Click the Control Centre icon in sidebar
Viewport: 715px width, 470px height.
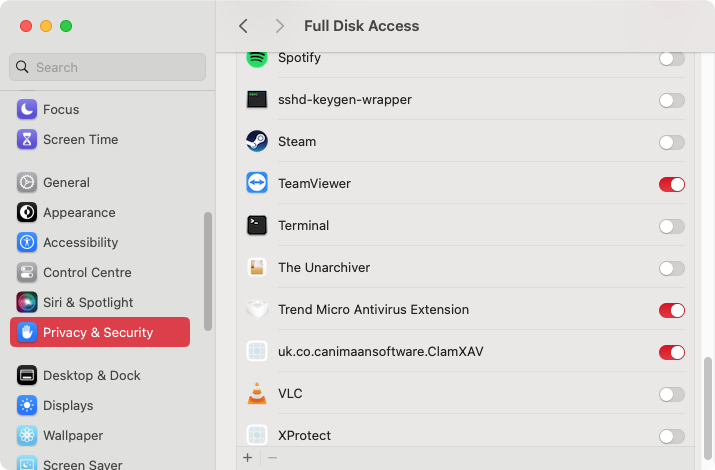[27, 273]
